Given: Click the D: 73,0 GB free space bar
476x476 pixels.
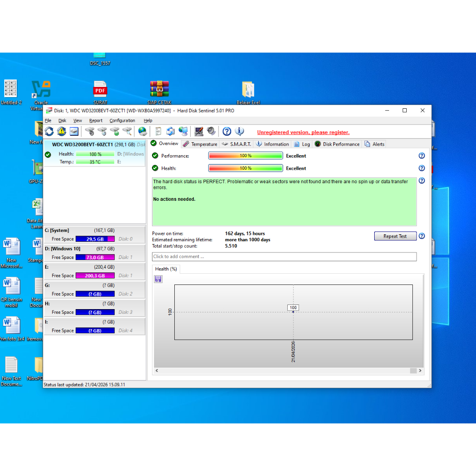Looking at the screenshot, I should 95,257.
